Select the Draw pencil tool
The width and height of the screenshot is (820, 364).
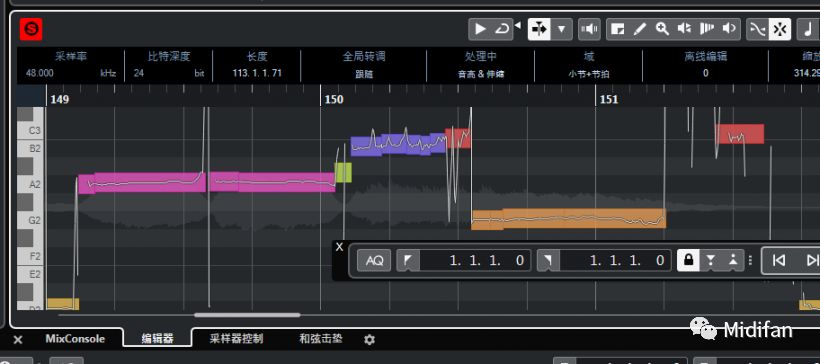[x=640, y=29]
